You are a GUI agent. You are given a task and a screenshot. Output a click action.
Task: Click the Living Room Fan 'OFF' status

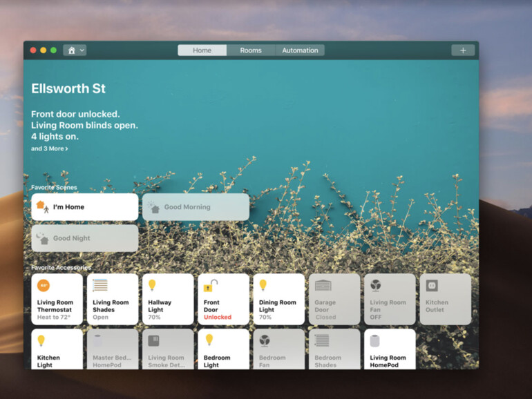pyautogui.click(x=376, y=318)
